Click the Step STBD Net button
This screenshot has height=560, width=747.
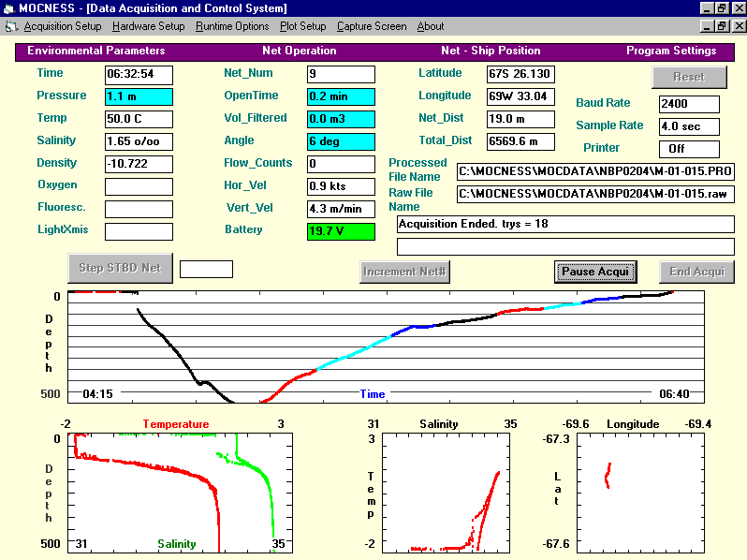coord(120,268)
